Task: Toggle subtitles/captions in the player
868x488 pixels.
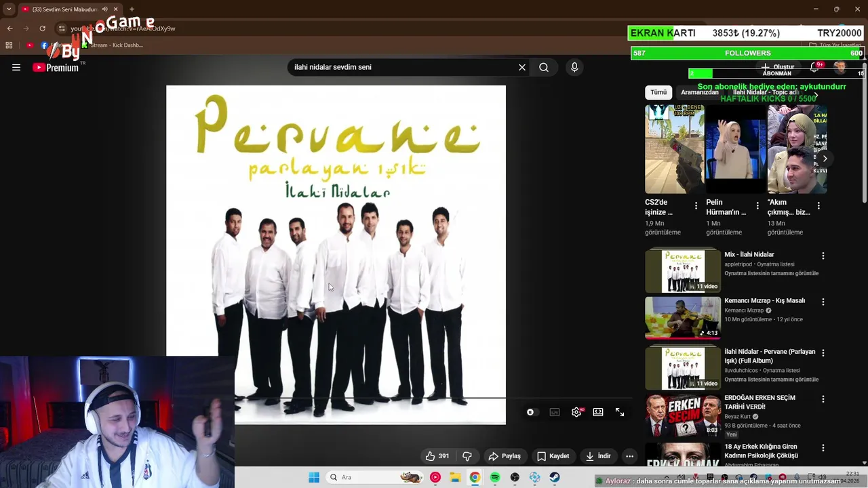Action: pyautogui.click(x=555, y=412)
